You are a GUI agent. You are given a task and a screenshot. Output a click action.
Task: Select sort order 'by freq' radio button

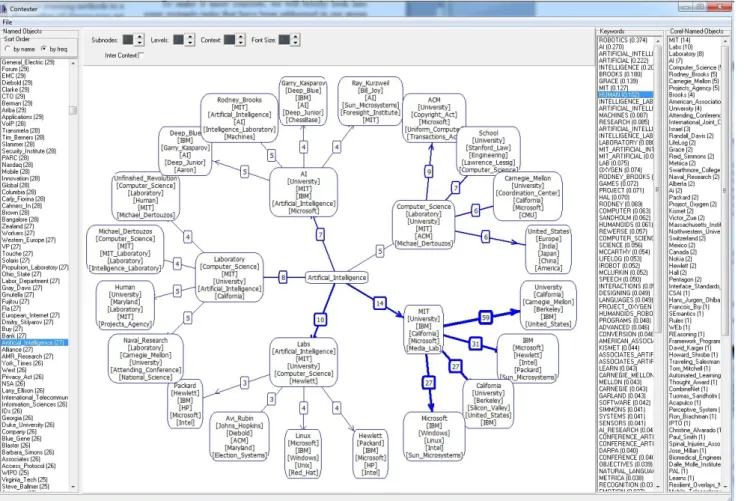(x=44, y=48)
